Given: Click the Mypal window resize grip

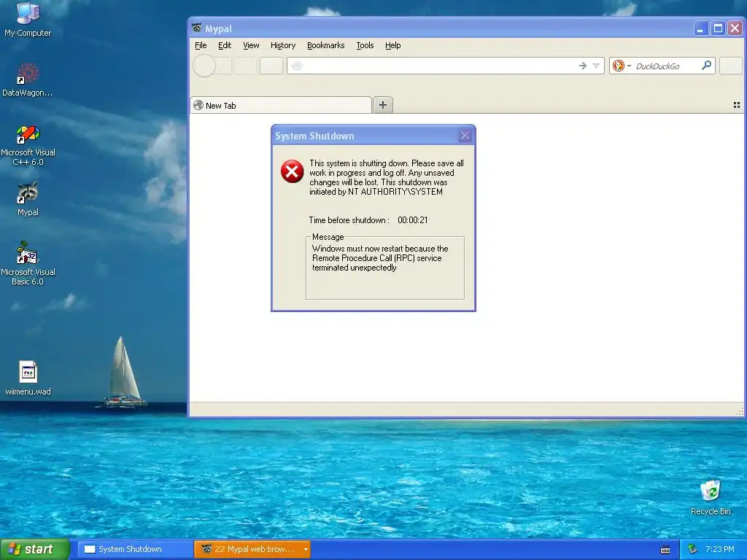Looking at the screenshot, I should point(740,412).
